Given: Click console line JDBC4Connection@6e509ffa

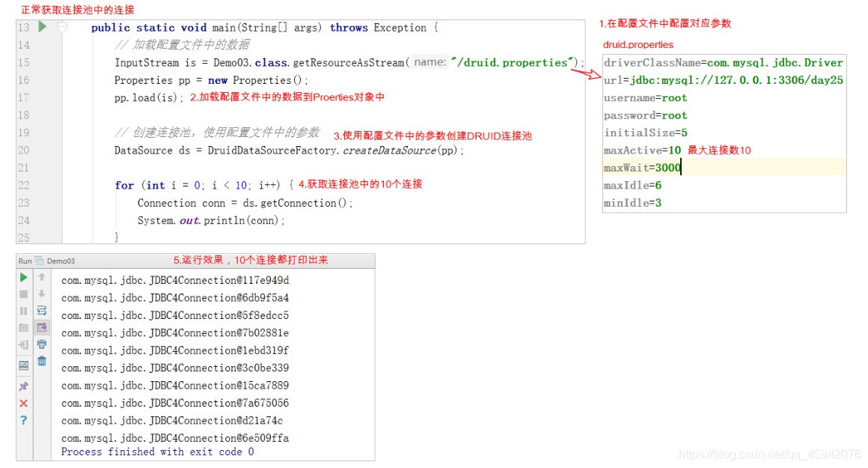Looking at the screenshot, I should [175, 438].
